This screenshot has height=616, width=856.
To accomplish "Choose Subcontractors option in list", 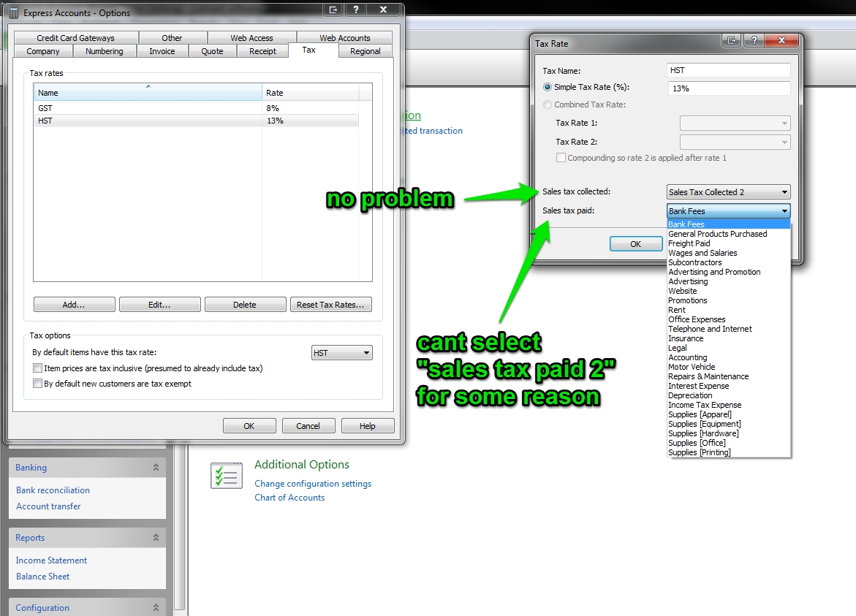I will 729,262.
